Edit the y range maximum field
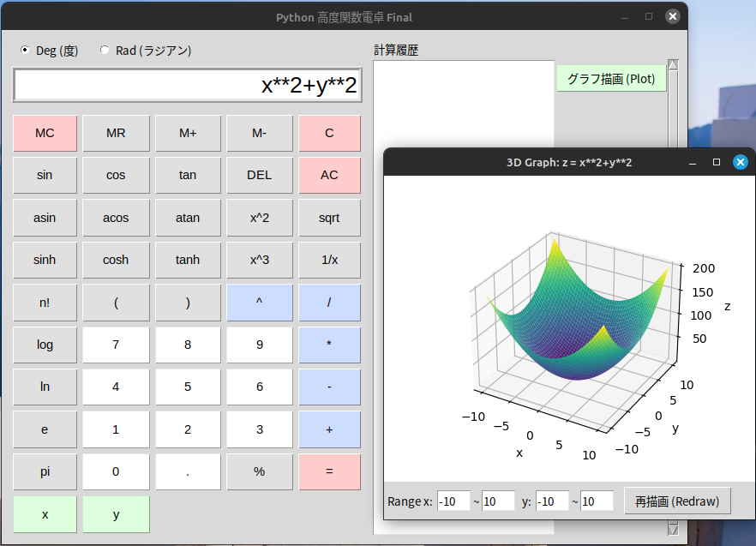756x546 pixels. pyautogui.click(x=597, y=501)
